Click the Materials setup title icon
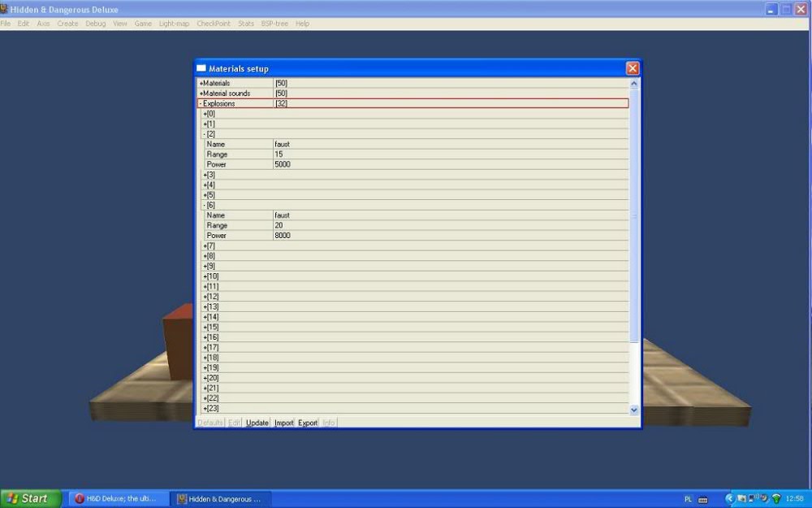 click(x=201, y=68)
